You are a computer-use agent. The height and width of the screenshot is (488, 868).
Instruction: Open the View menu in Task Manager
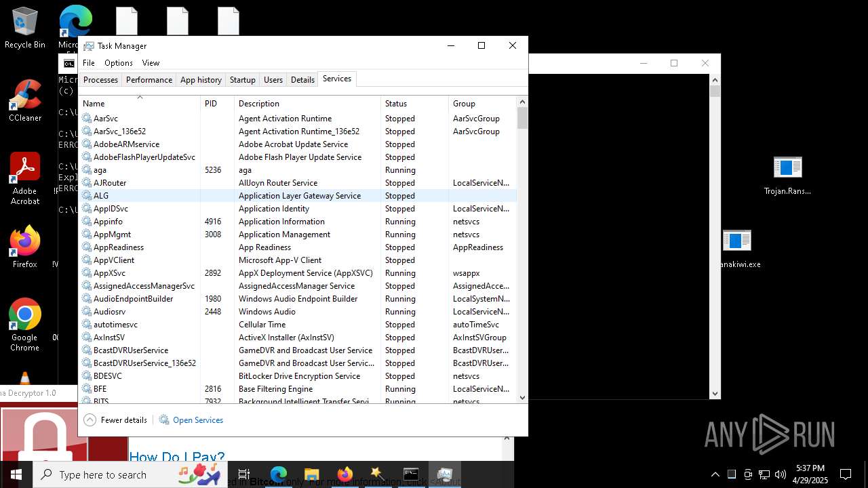151,62
